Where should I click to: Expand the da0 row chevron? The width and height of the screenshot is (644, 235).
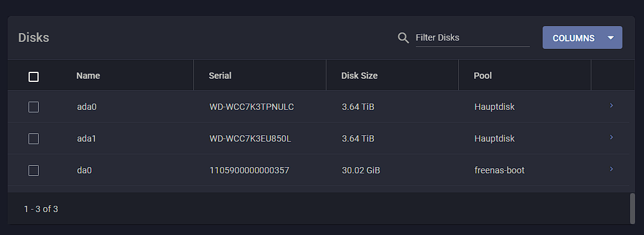[x=612, y=169]
